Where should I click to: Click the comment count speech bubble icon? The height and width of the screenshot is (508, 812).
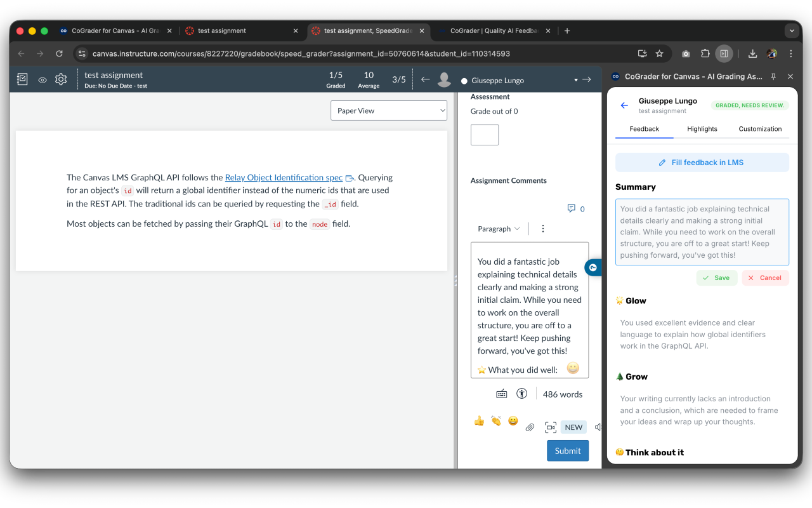tap(572, 208)
